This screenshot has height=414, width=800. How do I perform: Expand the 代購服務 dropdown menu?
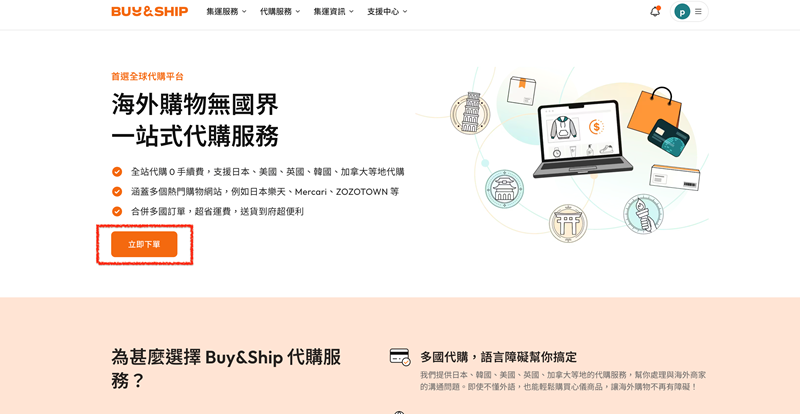coord(280,11)
